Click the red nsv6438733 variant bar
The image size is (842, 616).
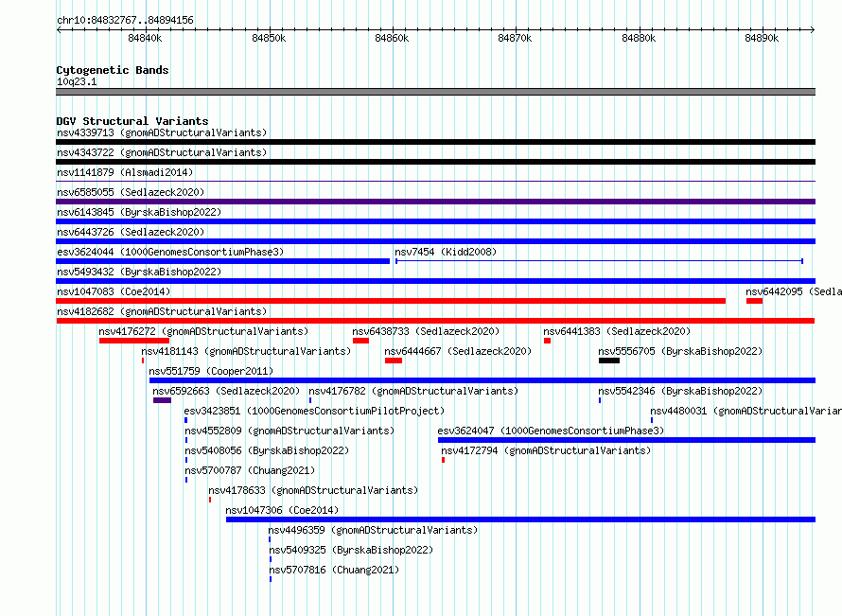[360, 341]
